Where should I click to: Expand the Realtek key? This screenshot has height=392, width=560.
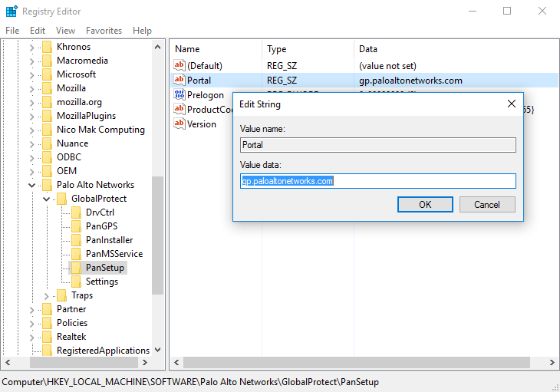click(31, 338)
